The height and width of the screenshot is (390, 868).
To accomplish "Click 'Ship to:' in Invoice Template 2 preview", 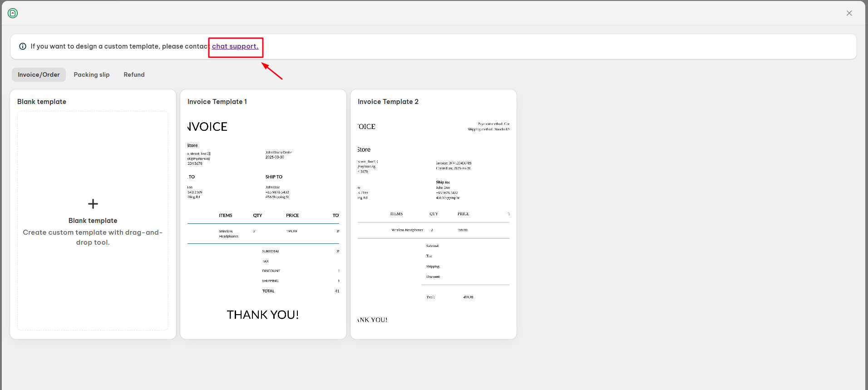I will [443, 182].
